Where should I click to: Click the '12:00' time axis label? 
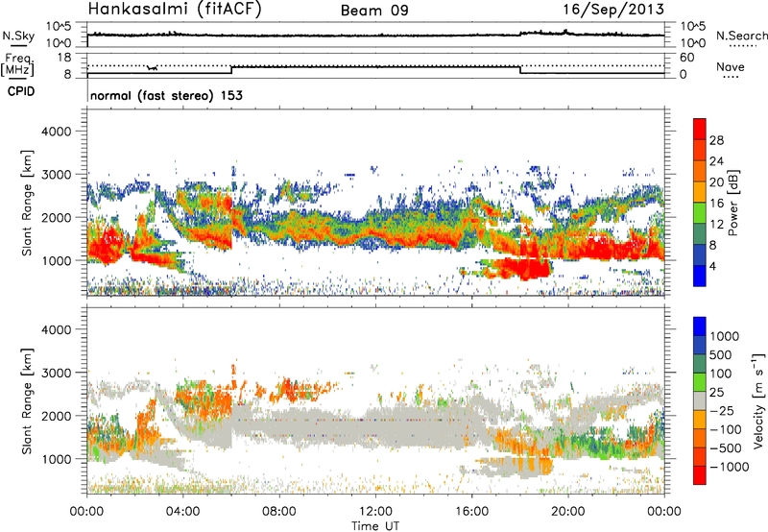(x=375, y=512)
